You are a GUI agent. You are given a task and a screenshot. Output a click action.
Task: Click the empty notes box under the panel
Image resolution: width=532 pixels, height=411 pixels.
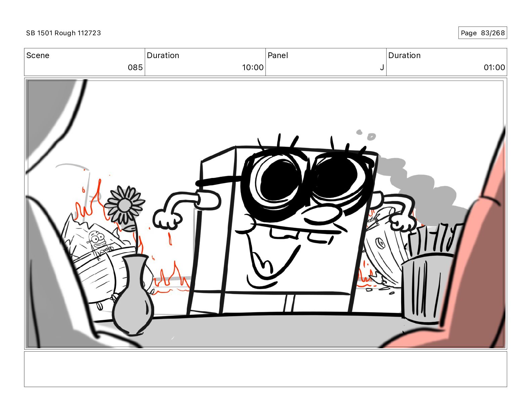(265, 369)
